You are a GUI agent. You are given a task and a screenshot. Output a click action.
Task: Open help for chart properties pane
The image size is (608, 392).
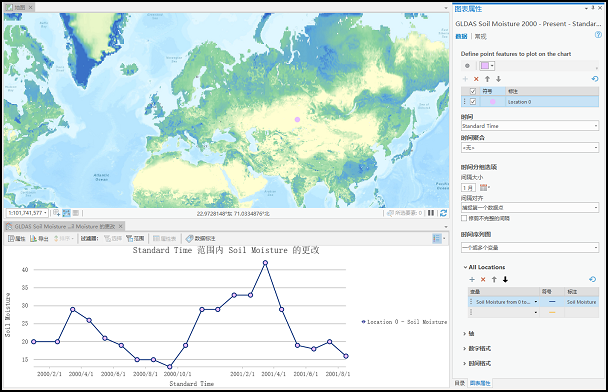click(x=598, y=35)
